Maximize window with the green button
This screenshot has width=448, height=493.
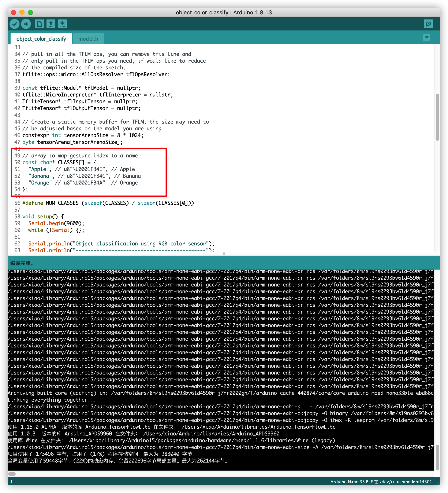[30, 12]
